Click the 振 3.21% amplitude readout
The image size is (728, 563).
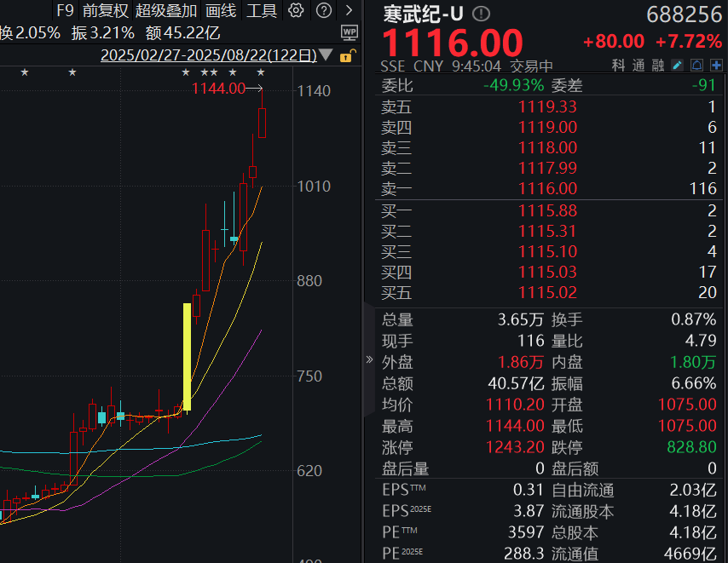[x=102, y=33]
